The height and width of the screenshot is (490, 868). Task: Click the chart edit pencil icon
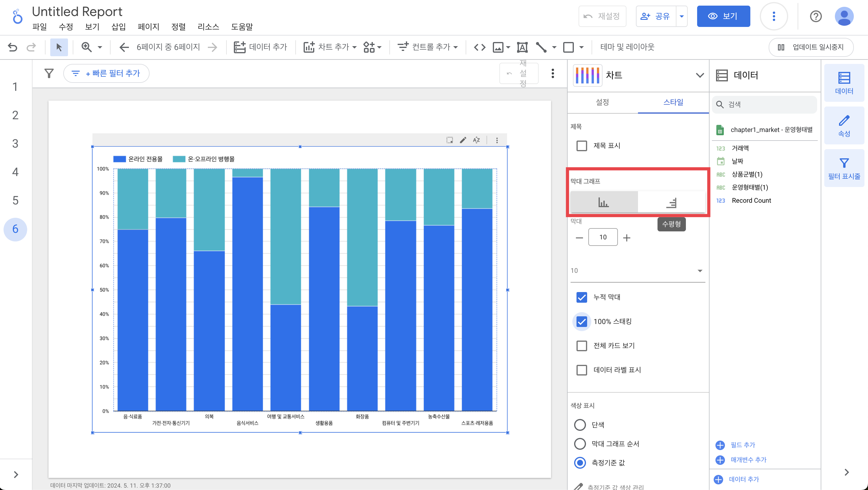pyautogui.click(x=463, y=140)
